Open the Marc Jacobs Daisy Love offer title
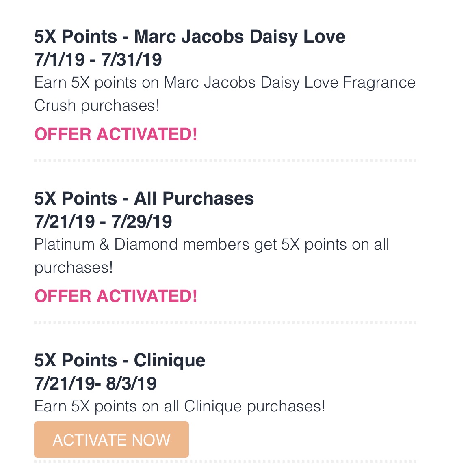Screen dimensions: 457x476 [x=190, y=37]
